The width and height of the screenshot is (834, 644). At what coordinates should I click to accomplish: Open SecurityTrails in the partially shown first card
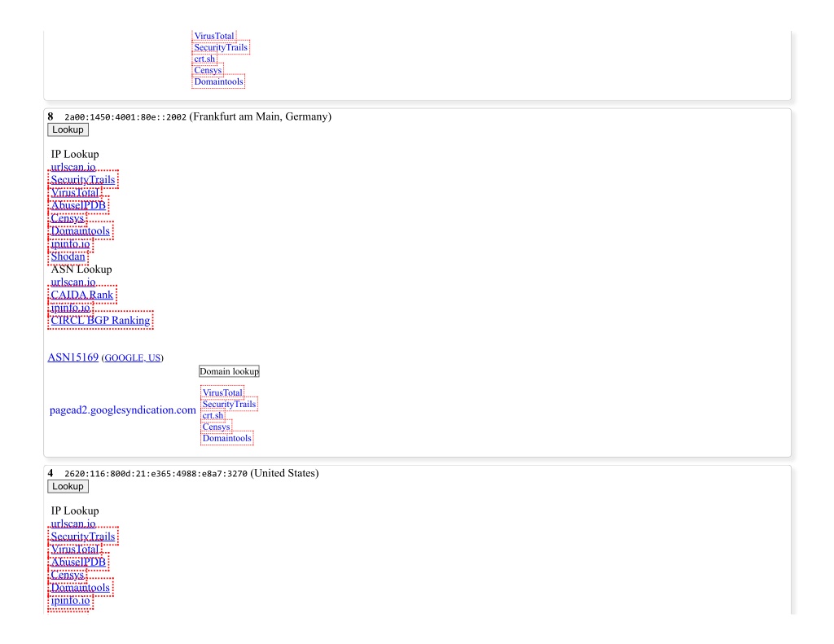[x=221, y=47]
